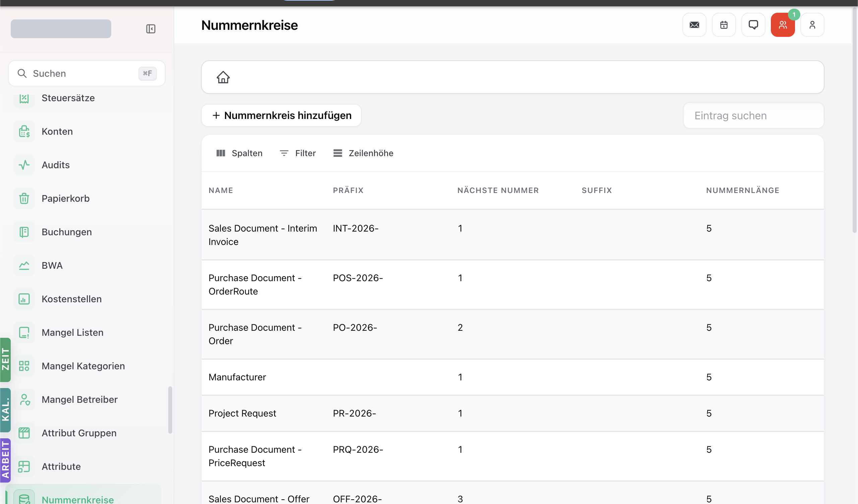Sort by NUMMERNLÄNGE column header

click(x=743, y=190)
